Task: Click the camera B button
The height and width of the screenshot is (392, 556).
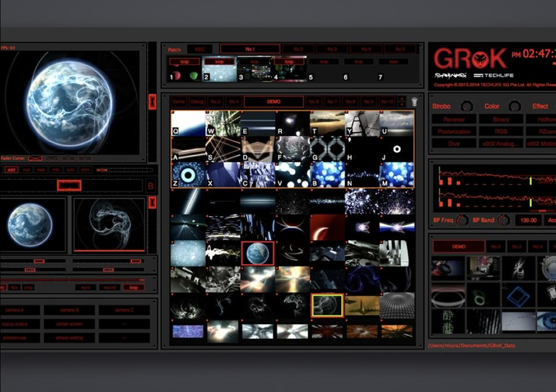Action: [69, 310]
